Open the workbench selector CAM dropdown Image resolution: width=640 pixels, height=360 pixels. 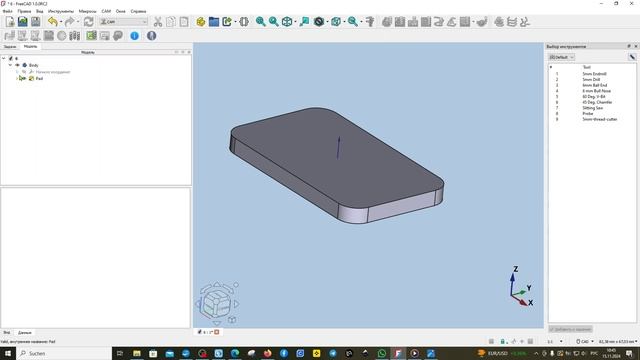[123, 22]
